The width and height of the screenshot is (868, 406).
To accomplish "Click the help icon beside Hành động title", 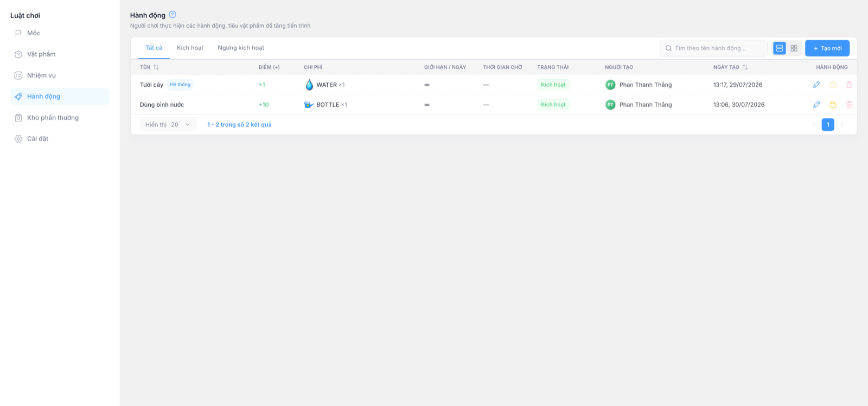I will tap(173, 15).
